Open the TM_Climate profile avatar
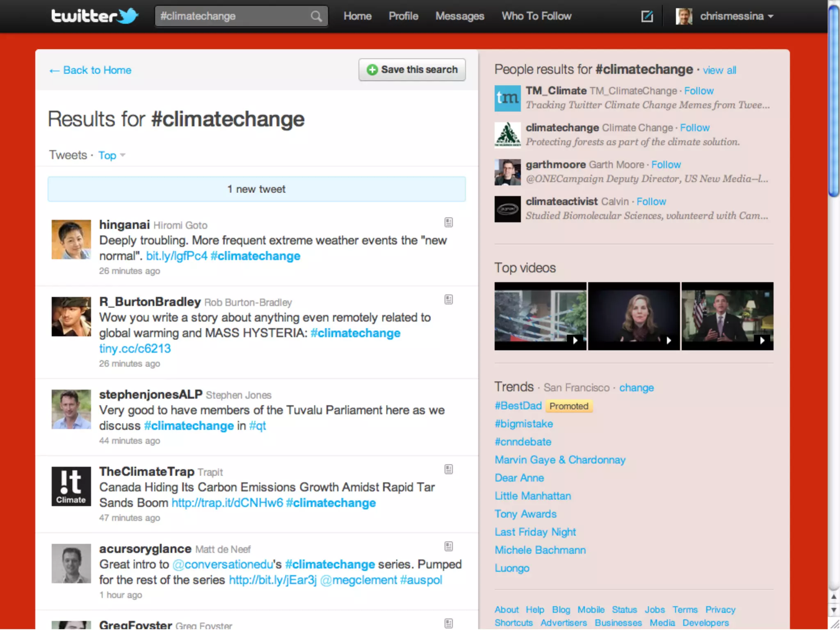The width and height of the screenshot is (840, 630). (x=507, y=98)
